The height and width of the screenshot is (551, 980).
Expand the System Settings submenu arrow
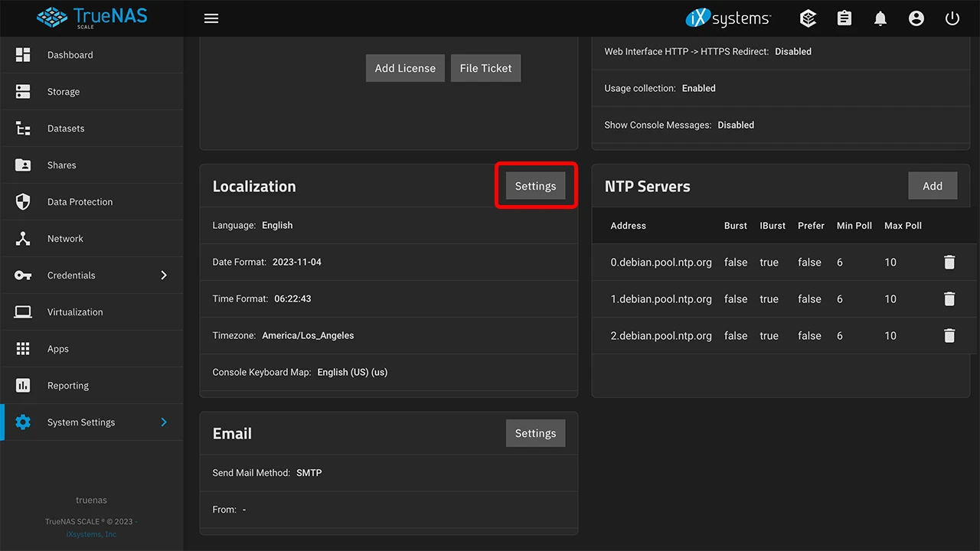pos(163,422)
